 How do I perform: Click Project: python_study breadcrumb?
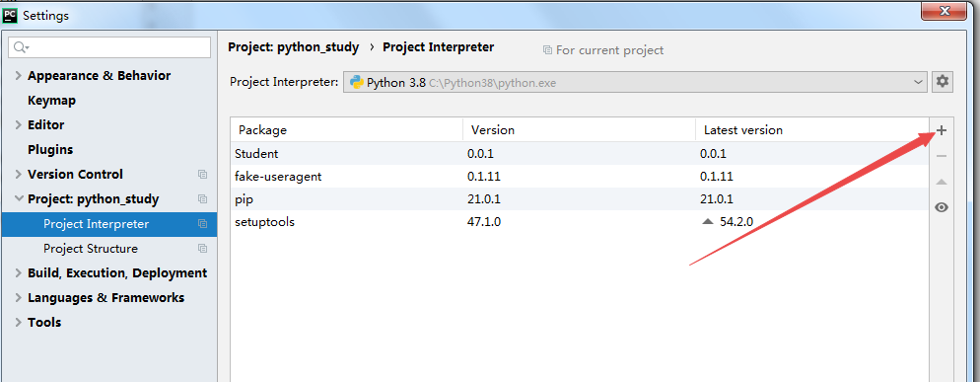293,47
